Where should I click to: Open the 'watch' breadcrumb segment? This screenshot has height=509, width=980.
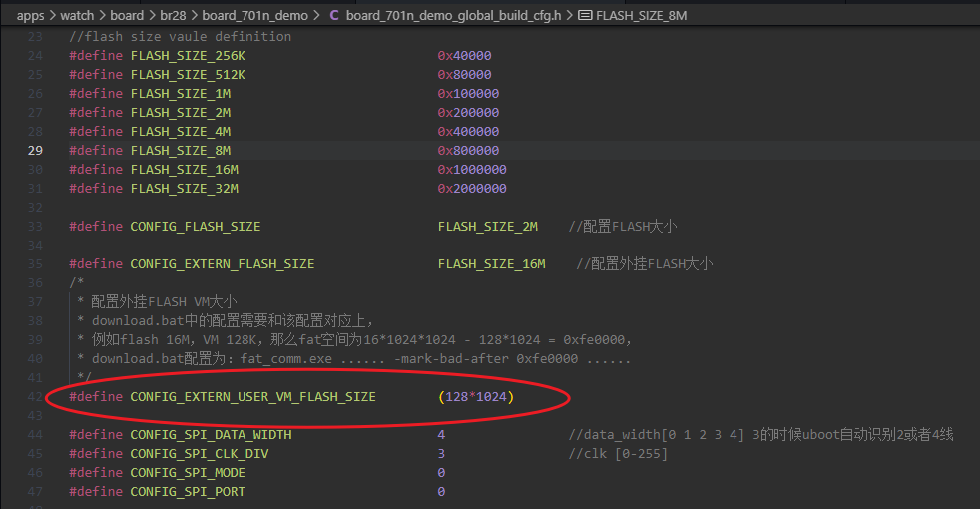tap(77, 16)
